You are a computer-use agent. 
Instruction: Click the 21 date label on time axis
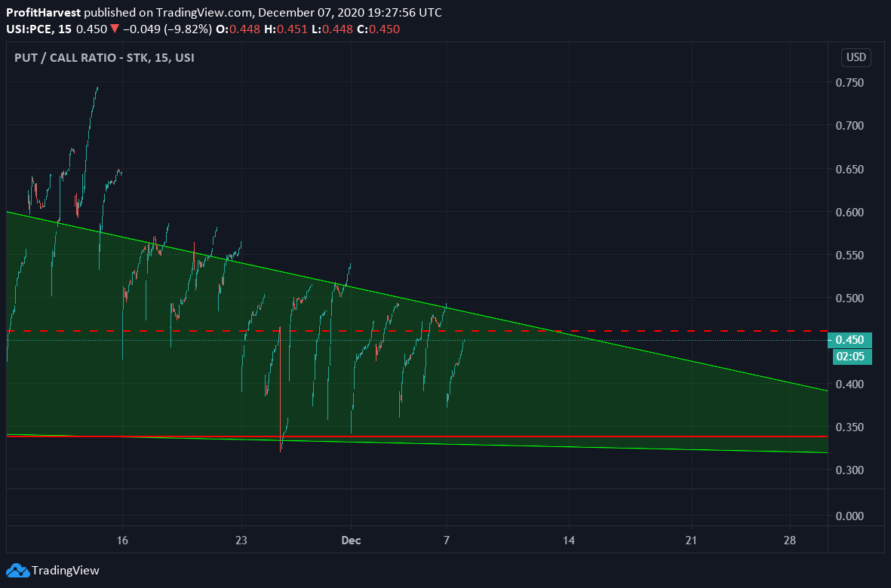(691, 541)
